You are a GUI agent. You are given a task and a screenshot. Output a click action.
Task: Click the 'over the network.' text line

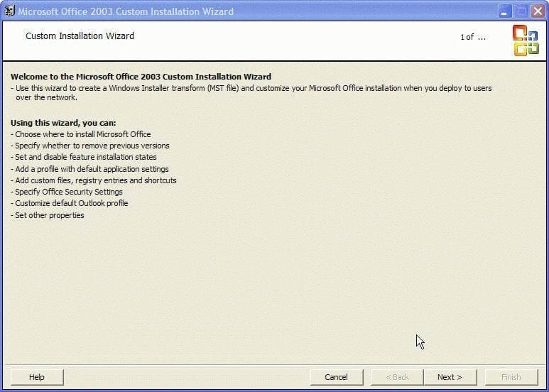click(x=47, y=98)
